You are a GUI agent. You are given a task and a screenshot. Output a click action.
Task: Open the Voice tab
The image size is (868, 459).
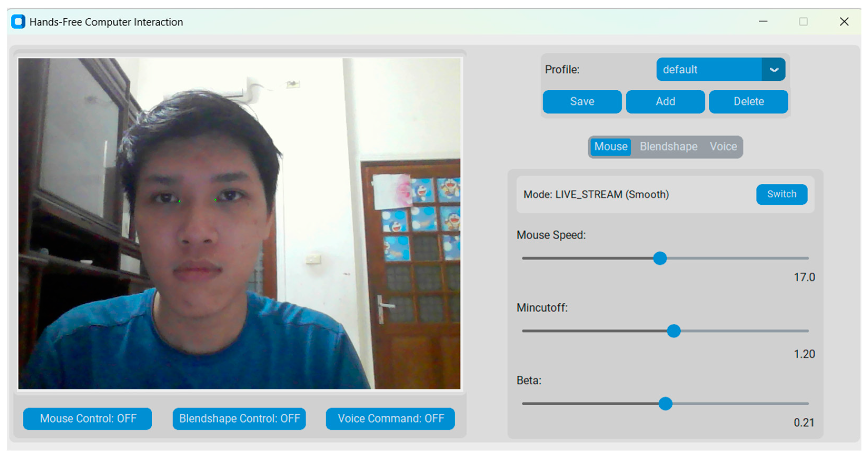[x=723, y=146]
